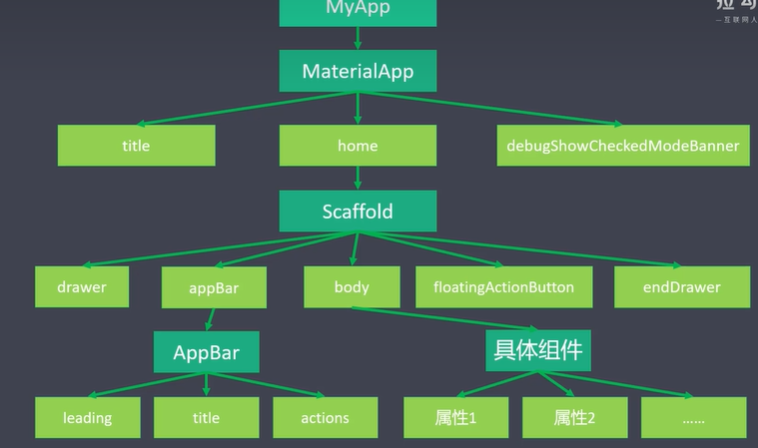
Task: Select the Scaffold node
Action: click(357, 212)
